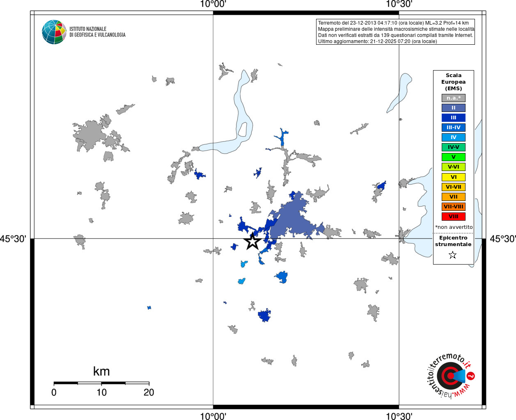Click the star symbol in the legend
Screen dimensions: 516x420
tap(453, 255)
